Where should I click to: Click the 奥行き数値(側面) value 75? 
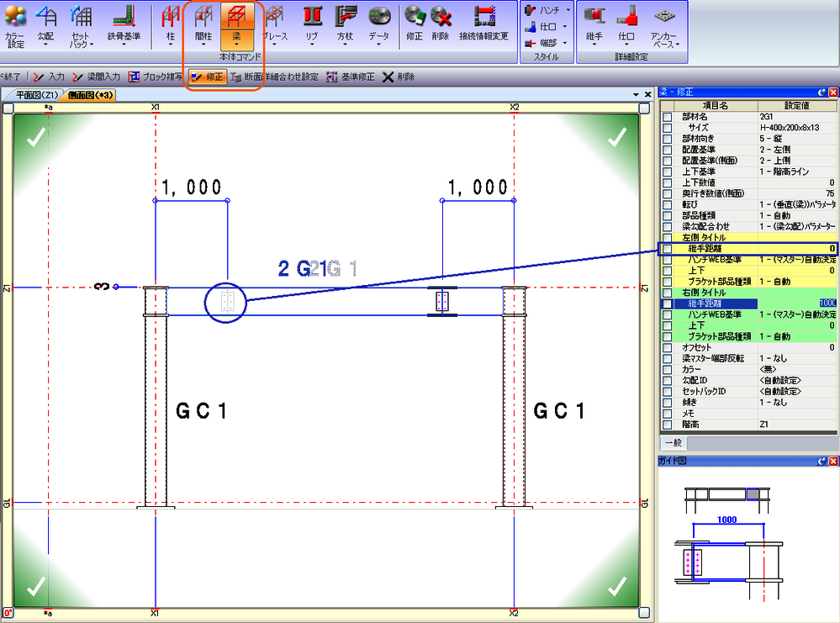[798, 194]
